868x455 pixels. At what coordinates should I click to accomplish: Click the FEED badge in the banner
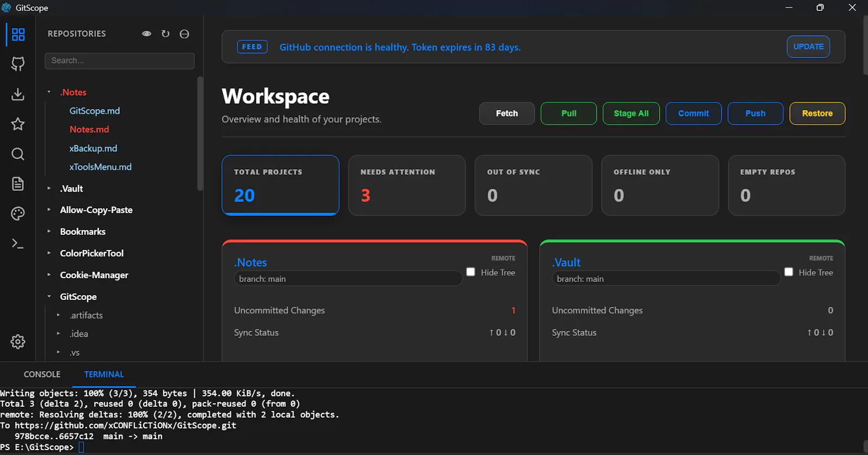(x=252, y=47)
